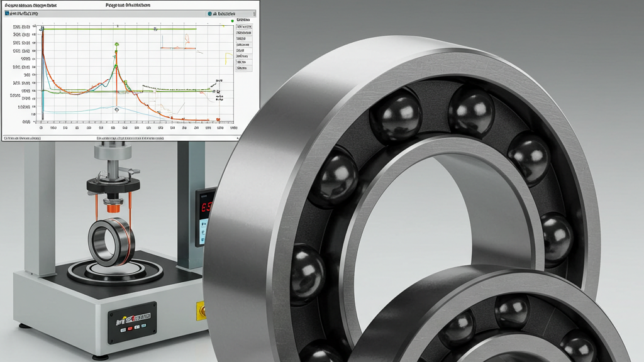Select the circle marker below the central peak
The height and width of the screenshot is (362, 644).
coord(116,109)
